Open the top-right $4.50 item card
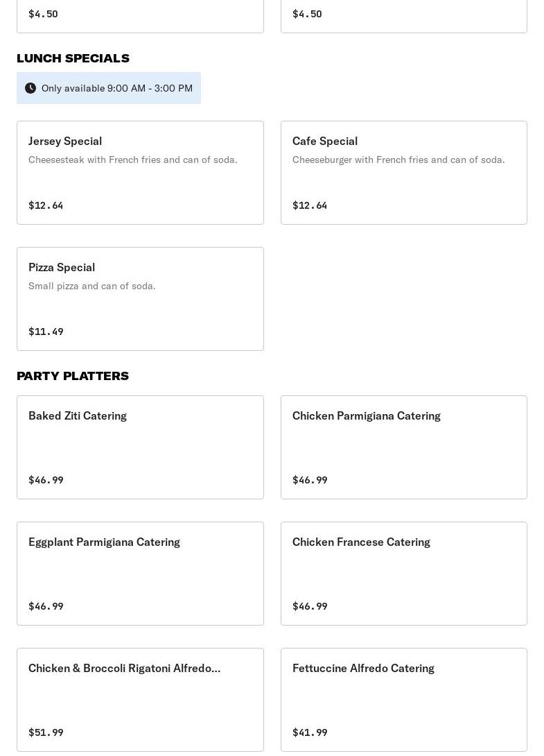This screenshot has height=756, width=544. click(x=403, y=15)
